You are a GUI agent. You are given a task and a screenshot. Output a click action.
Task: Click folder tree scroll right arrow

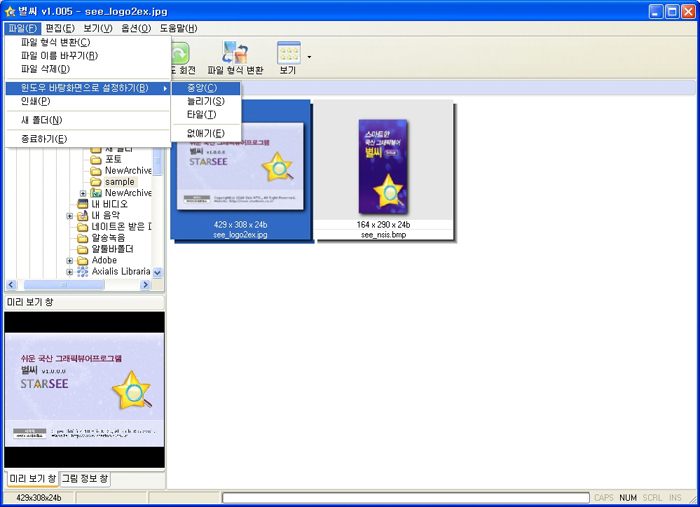145,284
